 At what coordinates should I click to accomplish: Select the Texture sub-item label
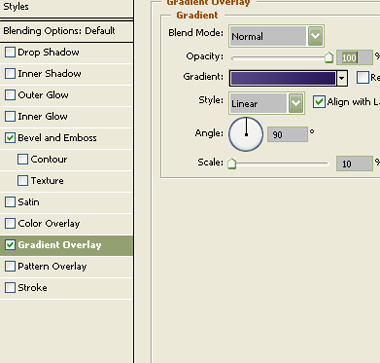pos(47,180)
